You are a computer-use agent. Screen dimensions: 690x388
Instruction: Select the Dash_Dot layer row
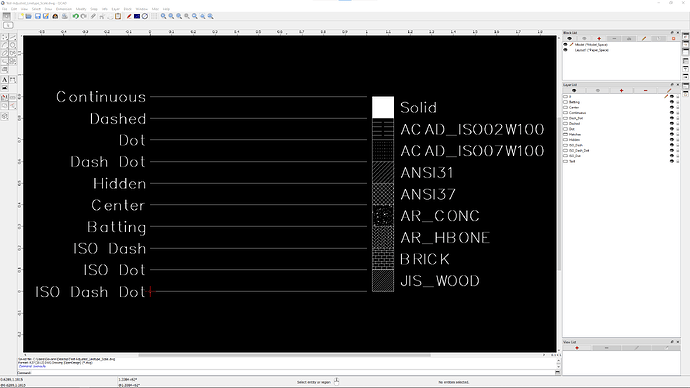point(621,118)
